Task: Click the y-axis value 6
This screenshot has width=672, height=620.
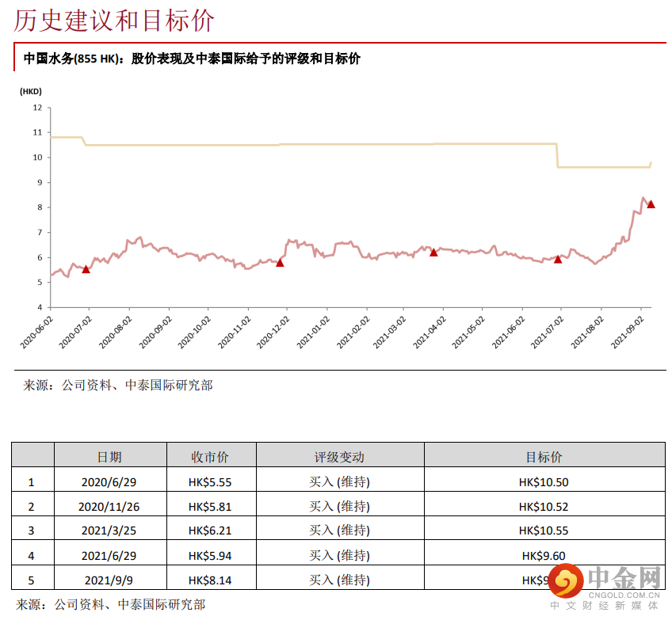Action: [40, 257]
